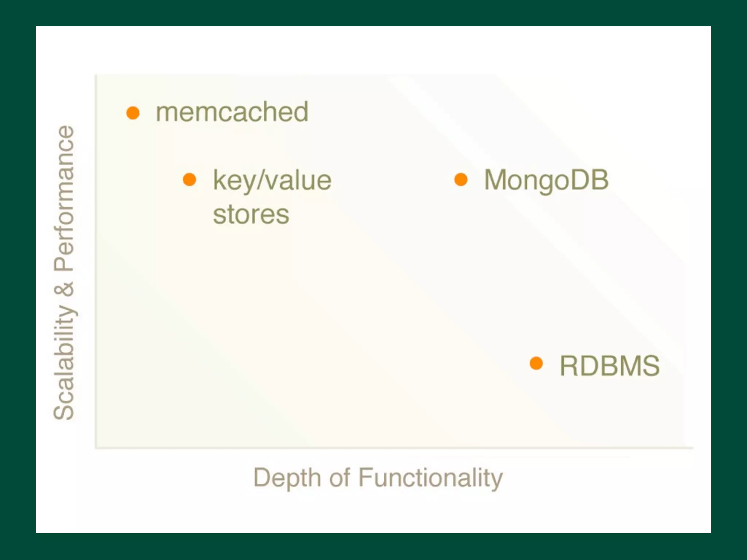Click the word of in the horizontal axis title
This screenshot has width=747, height=560.
click(x=340, y=478)
